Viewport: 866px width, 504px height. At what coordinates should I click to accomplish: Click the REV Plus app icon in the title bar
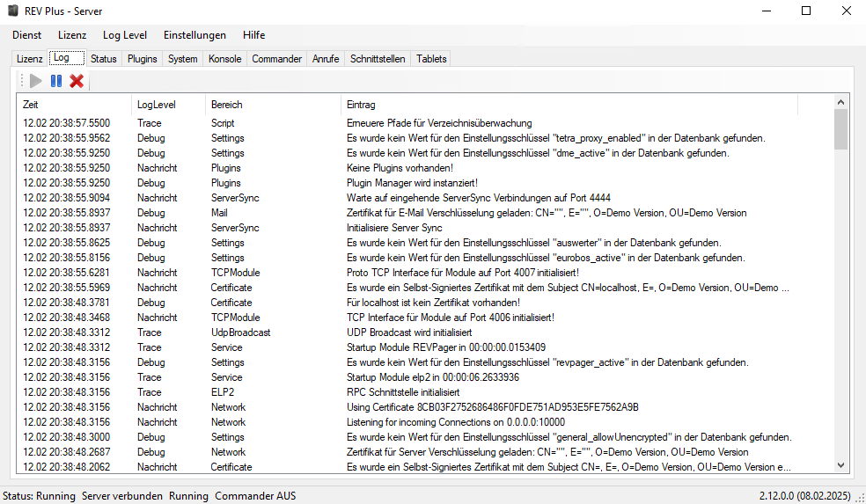click(x=12, y=11)
